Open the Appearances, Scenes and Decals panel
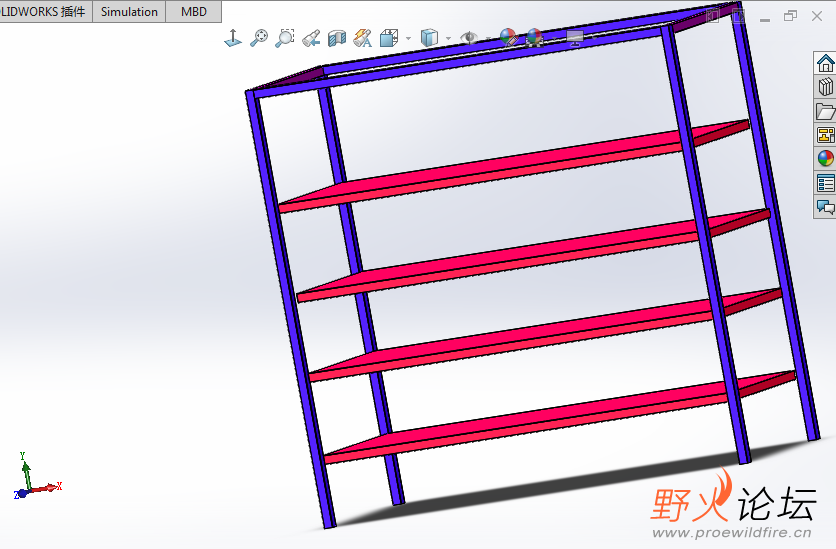 [825, 159]
